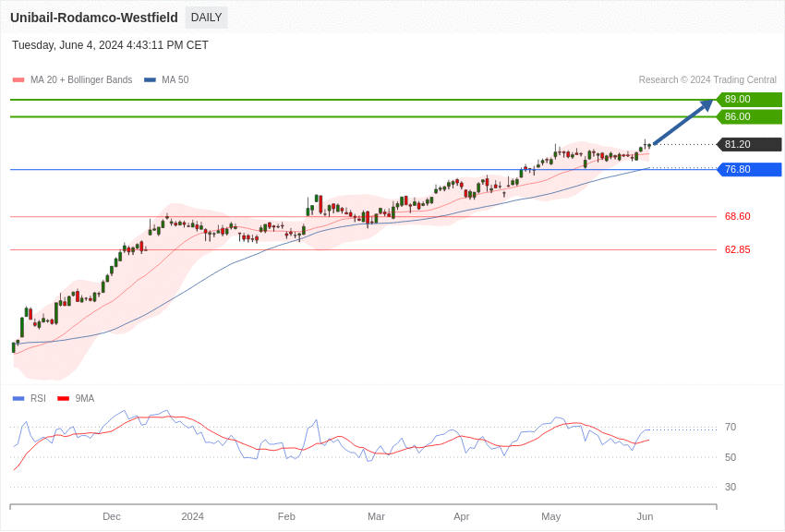Select the 89.00 green resistance price tag
The width and height of the screenshot is (785, 532).
coord(749,100)
